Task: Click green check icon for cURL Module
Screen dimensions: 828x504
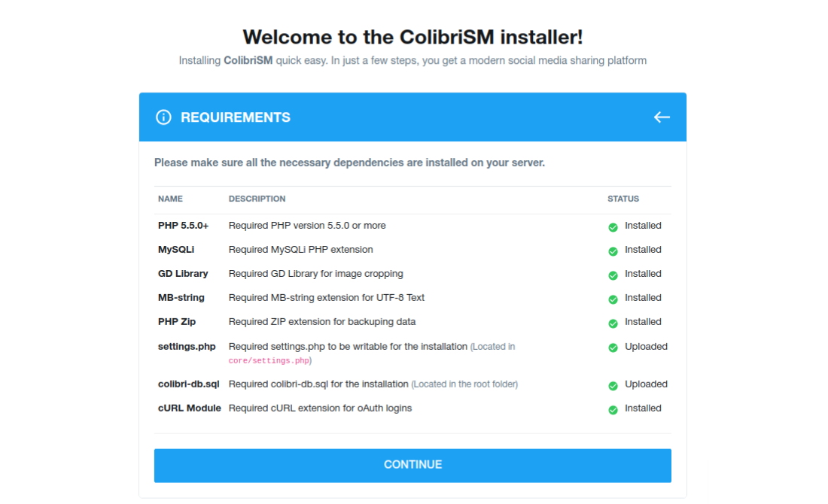Action: point(613,410)
